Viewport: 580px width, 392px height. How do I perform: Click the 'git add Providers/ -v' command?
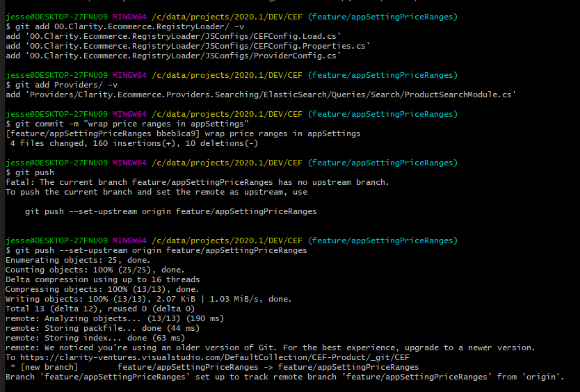pyautogui.click(x=61, y=85)
